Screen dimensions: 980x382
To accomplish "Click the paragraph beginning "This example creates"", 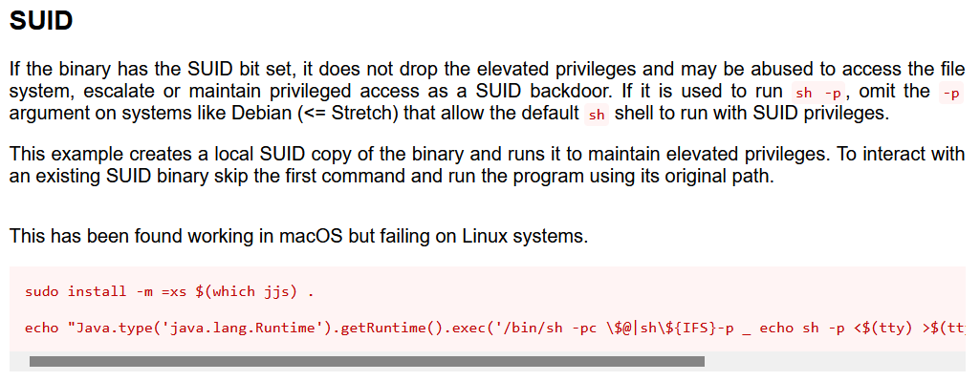I will [487, 165].
